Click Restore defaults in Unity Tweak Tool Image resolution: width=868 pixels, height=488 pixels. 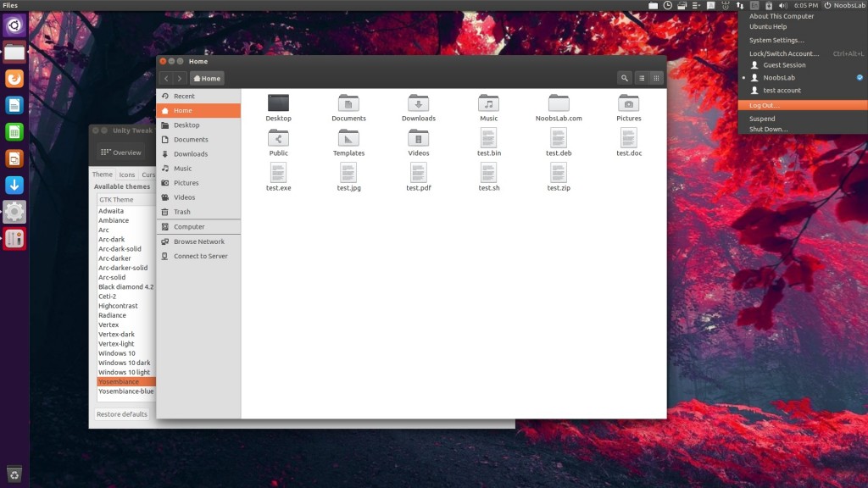(122, 414)
